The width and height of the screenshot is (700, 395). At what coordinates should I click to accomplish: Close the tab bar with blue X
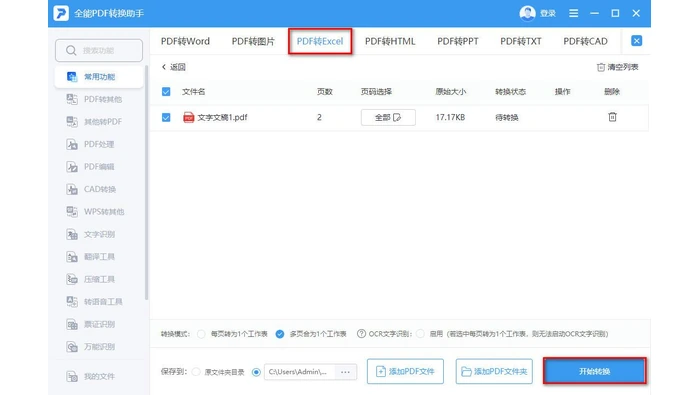pyautogui.click(x=636, y=41)
